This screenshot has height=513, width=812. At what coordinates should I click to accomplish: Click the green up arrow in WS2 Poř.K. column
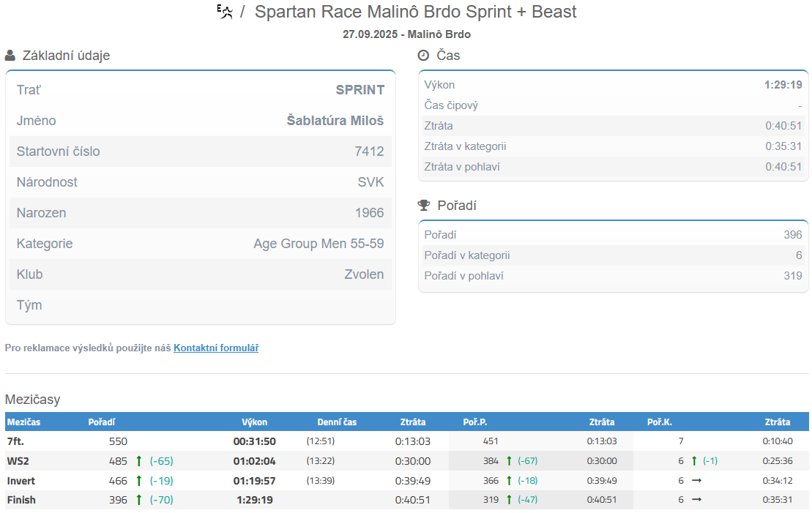694,461
